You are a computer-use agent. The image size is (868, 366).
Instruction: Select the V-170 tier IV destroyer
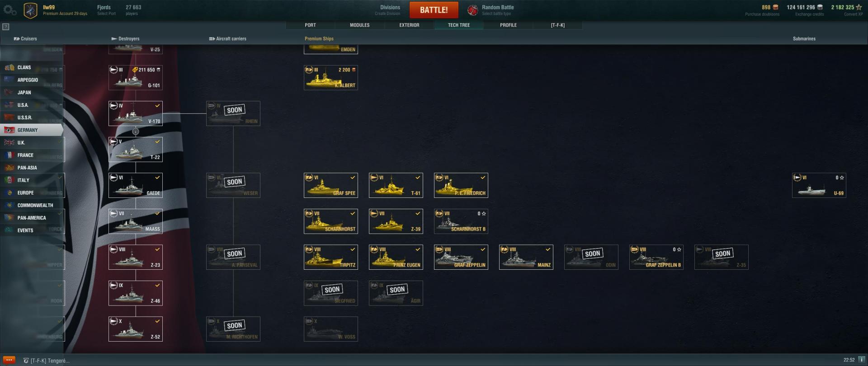(x=136, y=113)
